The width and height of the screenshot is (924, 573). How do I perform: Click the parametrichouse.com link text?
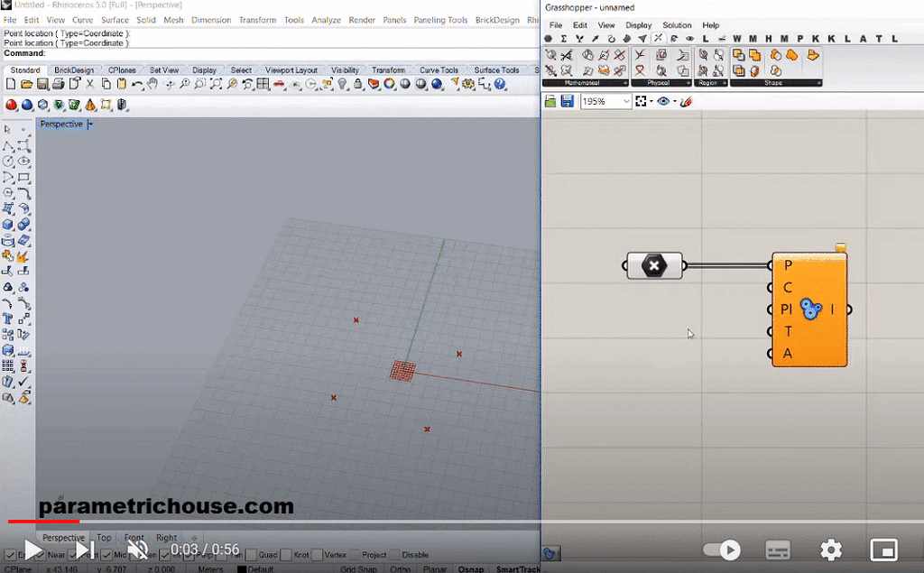167,507
